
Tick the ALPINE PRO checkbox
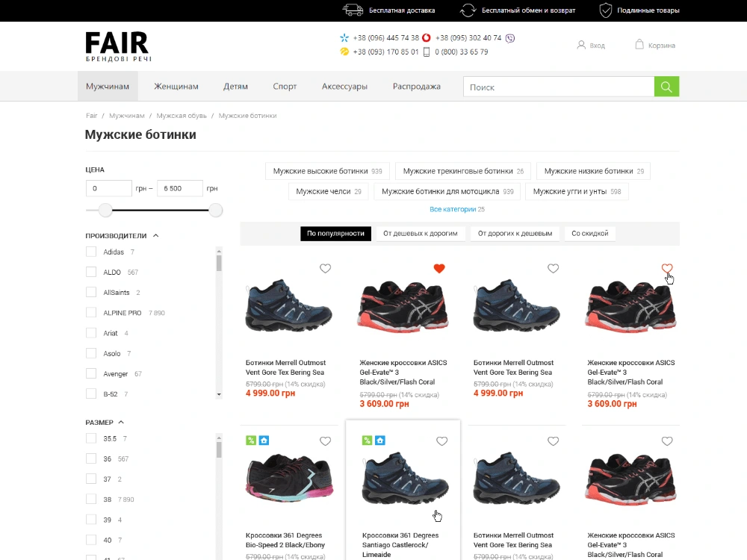click(x=91, y=312)
